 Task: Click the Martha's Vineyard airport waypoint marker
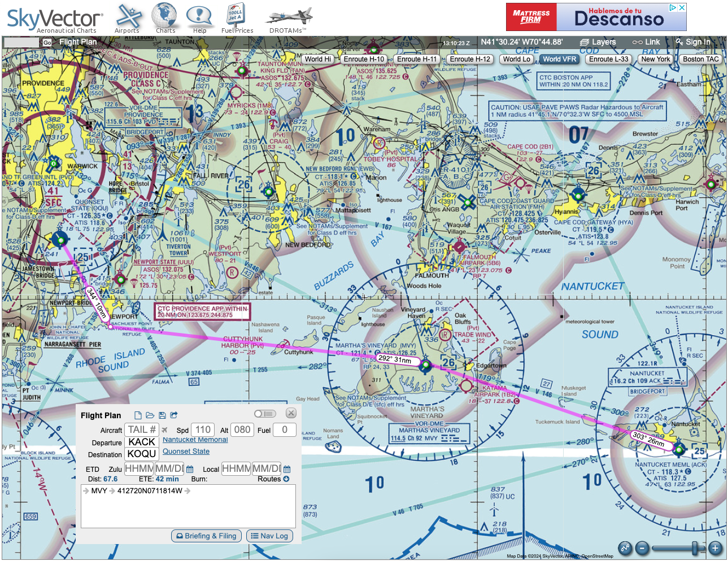425,365
